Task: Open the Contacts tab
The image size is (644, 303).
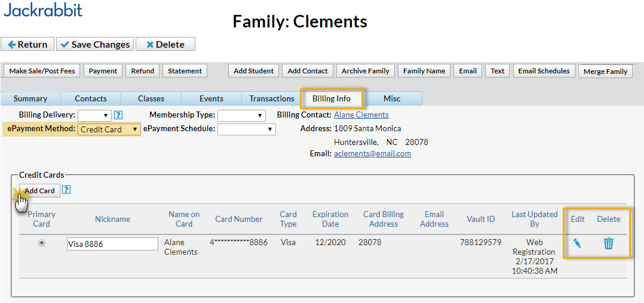Action: point(91,98)
